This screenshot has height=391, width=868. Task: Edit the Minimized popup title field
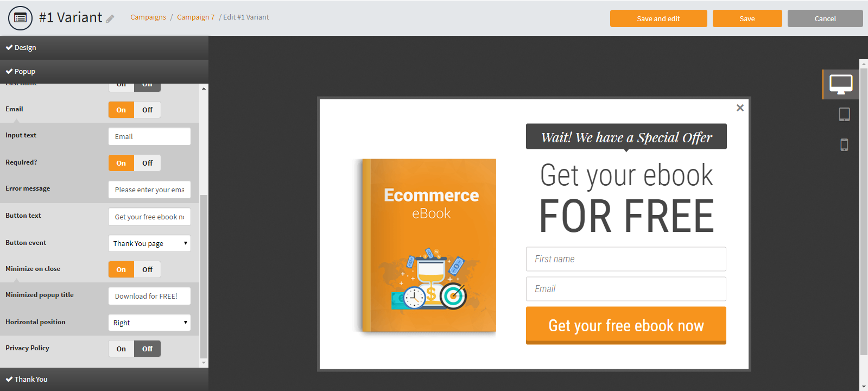(149, 296)
